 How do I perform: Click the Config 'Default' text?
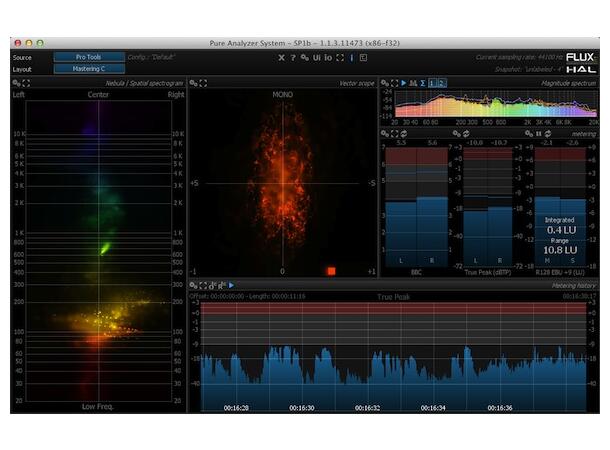(151, 57)
